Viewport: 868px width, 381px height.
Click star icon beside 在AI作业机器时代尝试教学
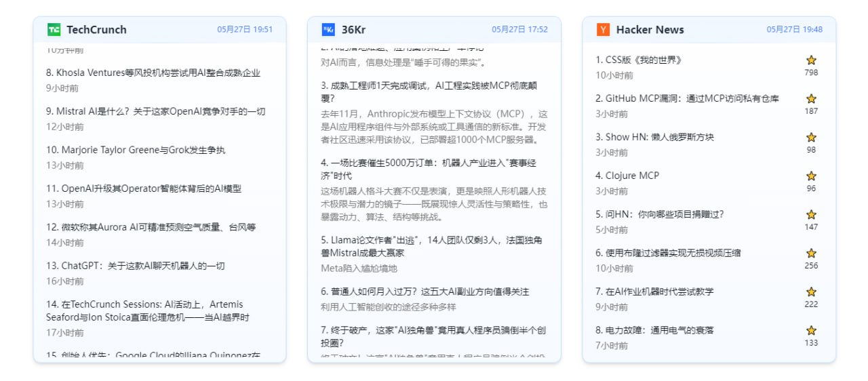(811, 292)
